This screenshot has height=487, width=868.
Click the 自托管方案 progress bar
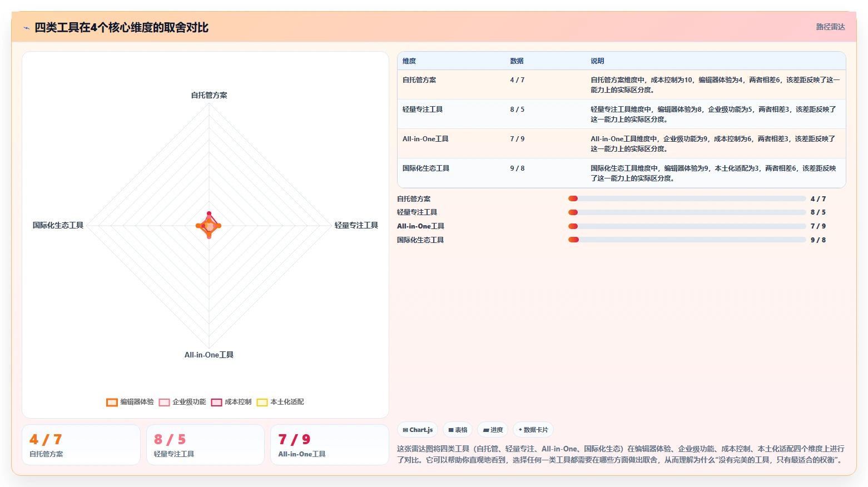coord(687,198)
